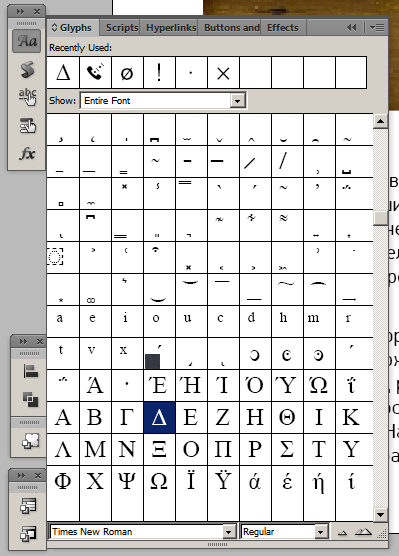Open the Pathfinder panel icon in dock
399x556 pixels.
point(30,399)
